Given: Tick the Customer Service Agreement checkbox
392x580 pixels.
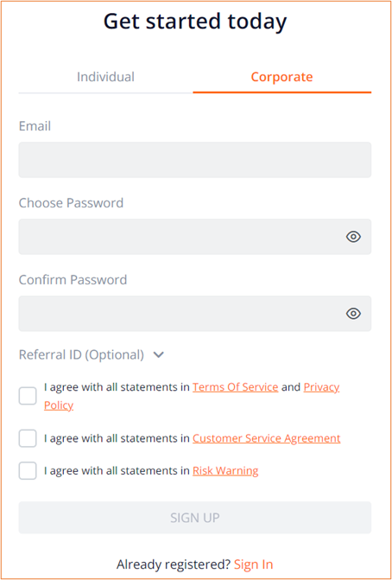Looking at the screenshot, I should [x=28, y=438].
